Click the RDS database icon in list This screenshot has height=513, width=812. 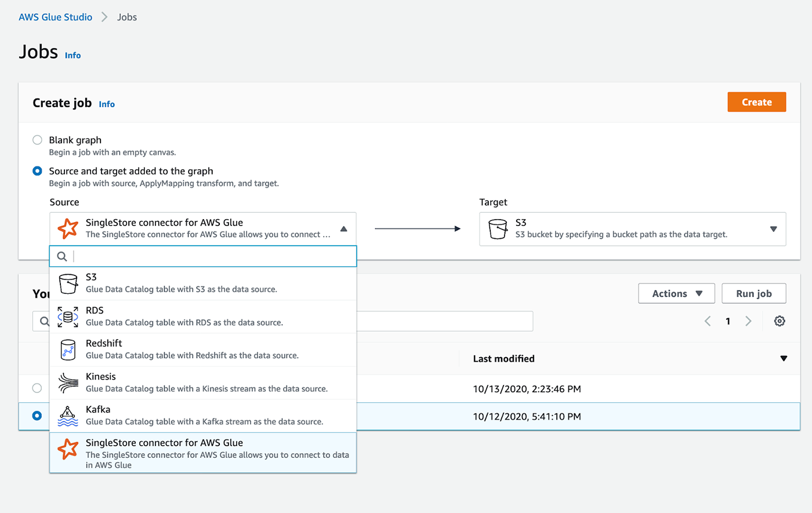pos(68,316)
